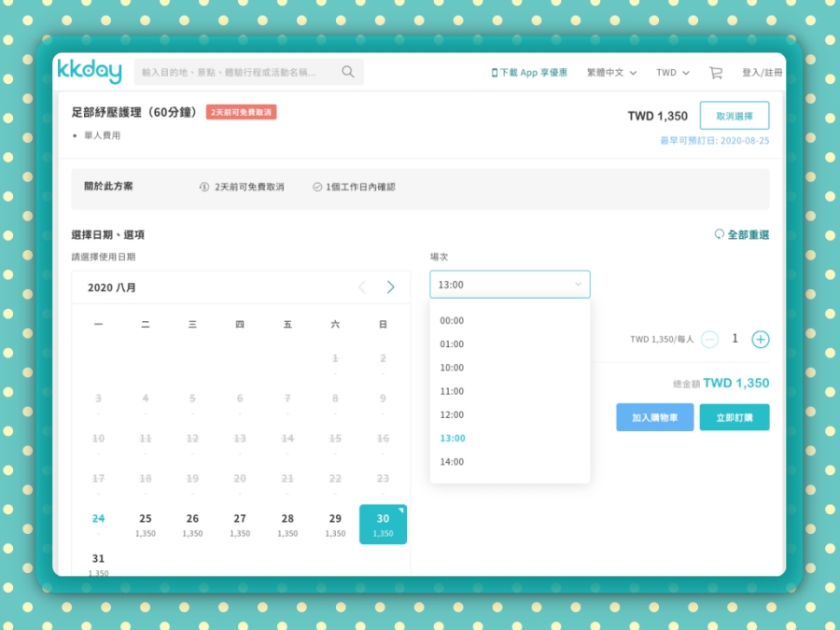The width and height of the screenshot is (840, 630).
Task: Click the KKday logo
Action: pos(90,72)
